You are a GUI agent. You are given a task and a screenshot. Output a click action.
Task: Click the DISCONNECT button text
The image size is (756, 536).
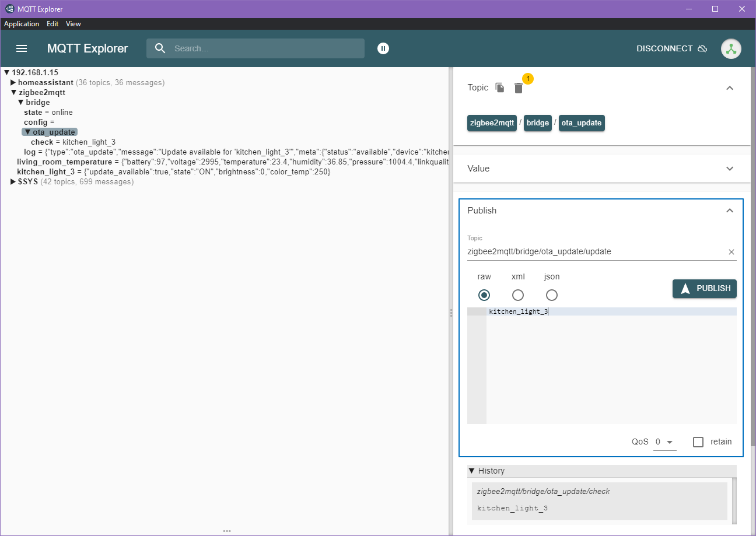coord(664,48)
